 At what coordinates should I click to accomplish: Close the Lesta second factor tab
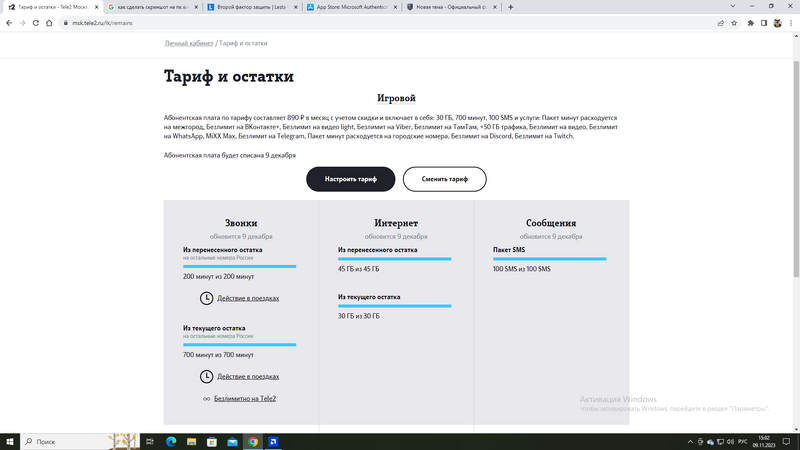point(295,7)
